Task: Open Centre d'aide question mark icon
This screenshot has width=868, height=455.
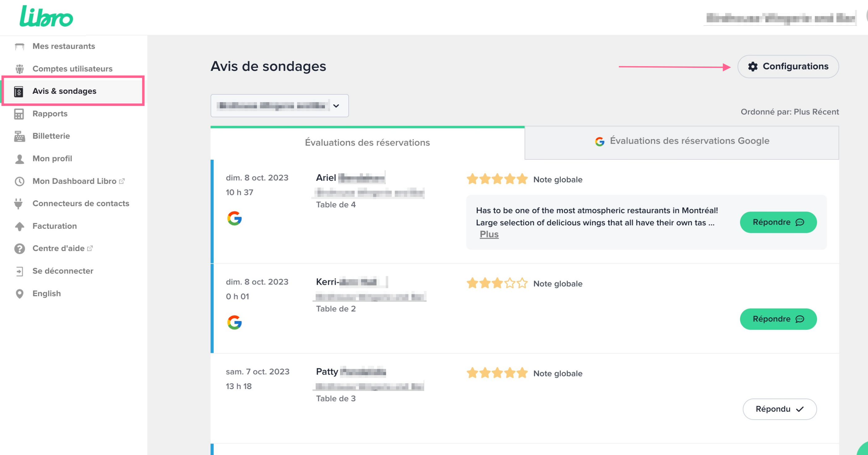Action: pyautogui.click(x=19, y=249)
